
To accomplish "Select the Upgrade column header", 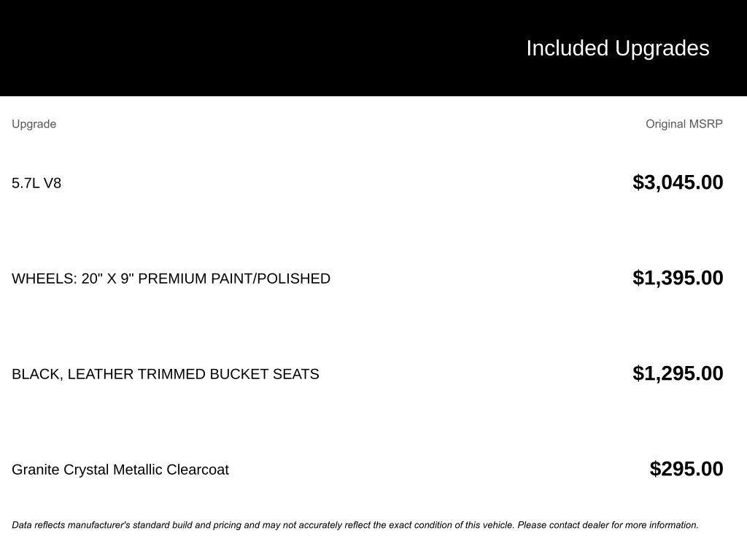I will click(x=34, y=124).
